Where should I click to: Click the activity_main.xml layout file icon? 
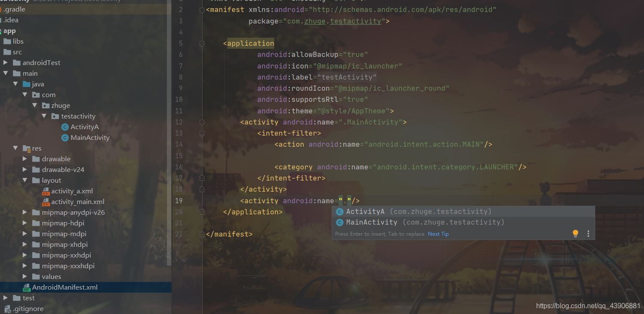[46, 202]
